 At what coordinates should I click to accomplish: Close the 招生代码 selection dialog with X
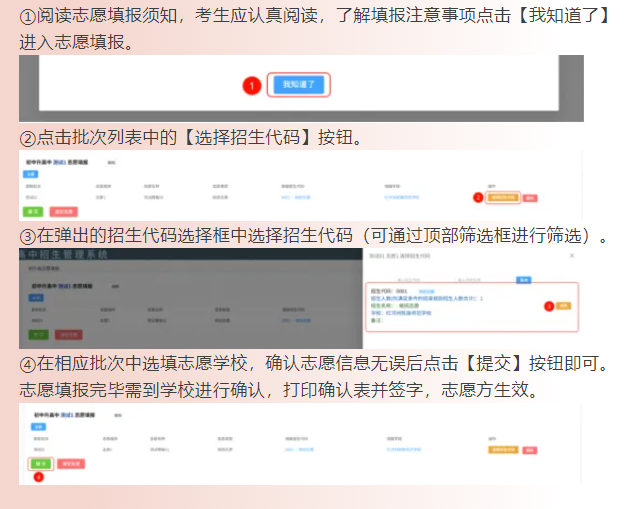[572, 256]
